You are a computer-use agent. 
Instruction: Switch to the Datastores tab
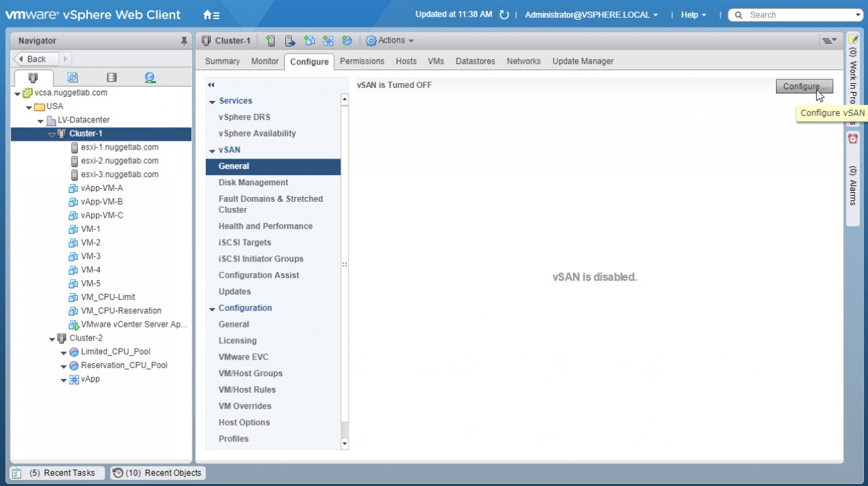coord(475,61)
